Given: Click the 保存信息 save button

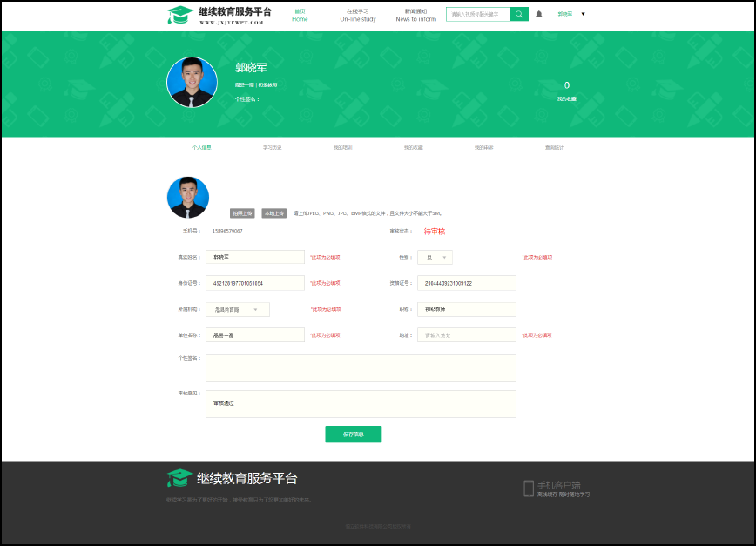Looking at the screenshot, I should click(x=353, y=435).
